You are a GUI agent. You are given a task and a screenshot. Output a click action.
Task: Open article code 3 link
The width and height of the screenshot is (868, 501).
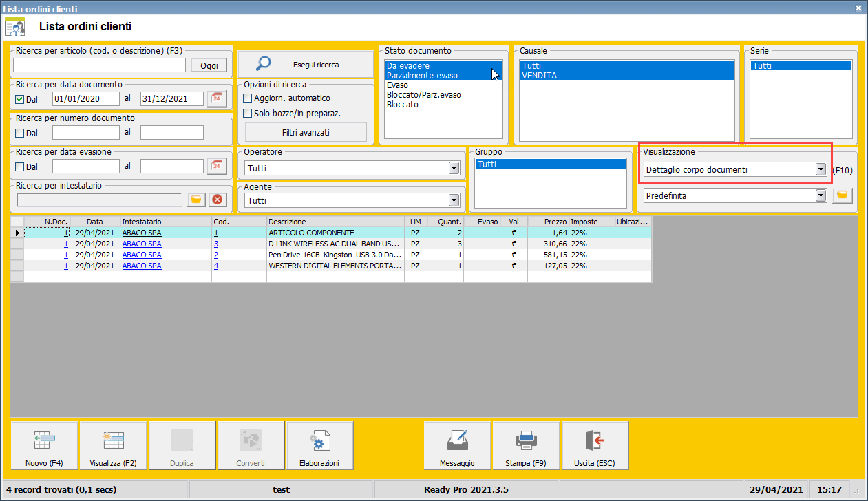(216, 244)
